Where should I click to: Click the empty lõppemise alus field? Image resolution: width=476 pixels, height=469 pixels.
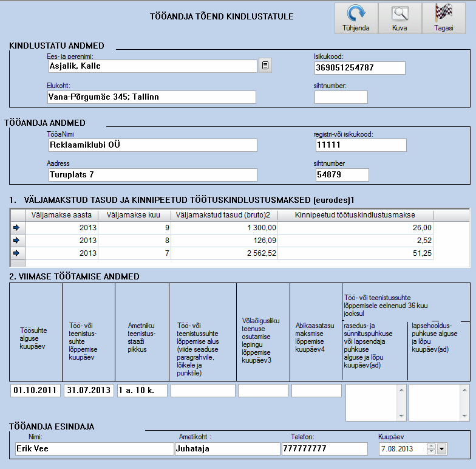203,390
